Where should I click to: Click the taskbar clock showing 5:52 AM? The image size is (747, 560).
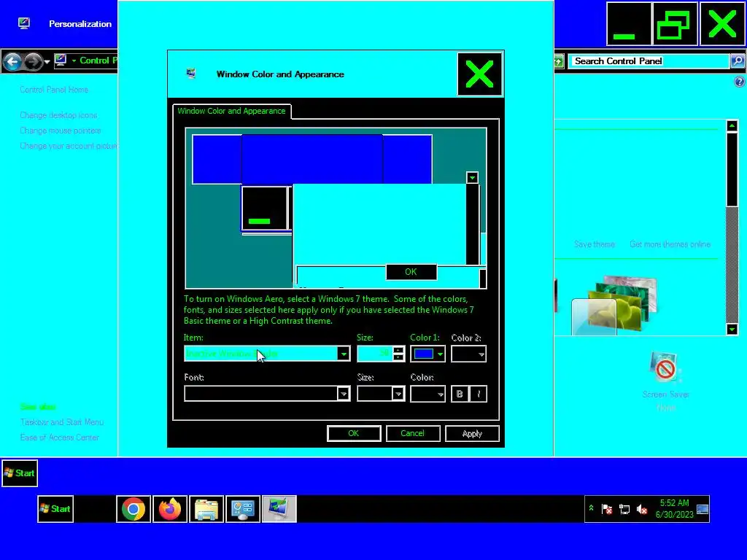click(674, 508)
